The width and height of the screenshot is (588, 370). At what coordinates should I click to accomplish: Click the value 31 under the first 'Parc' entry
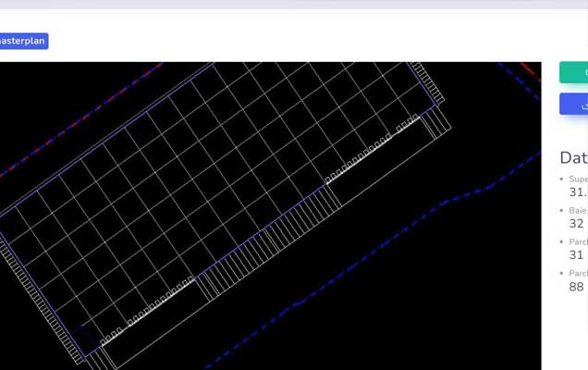click(x=576, y=255)
